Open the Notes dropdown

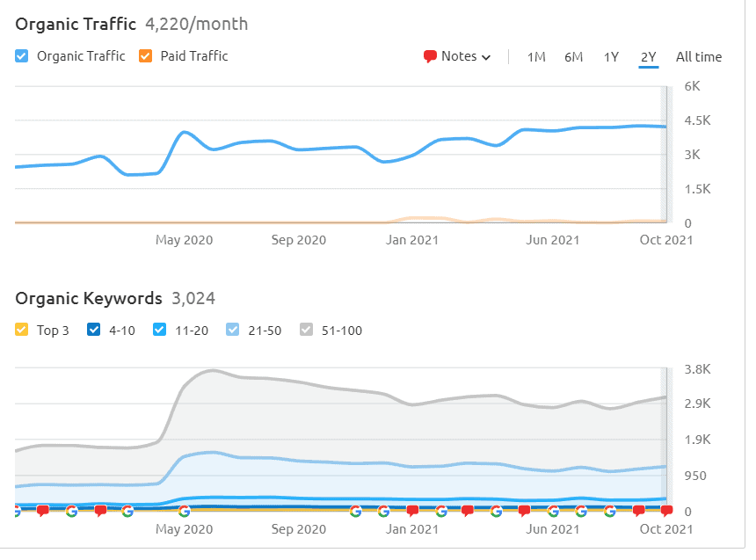(x=457, y=56)
